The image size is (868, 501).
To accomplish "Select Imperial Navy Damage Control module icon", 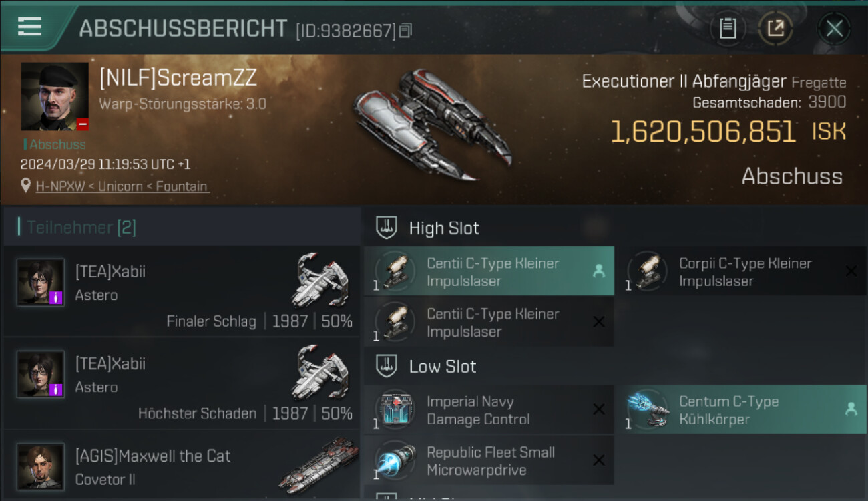I will click(395, 410).
